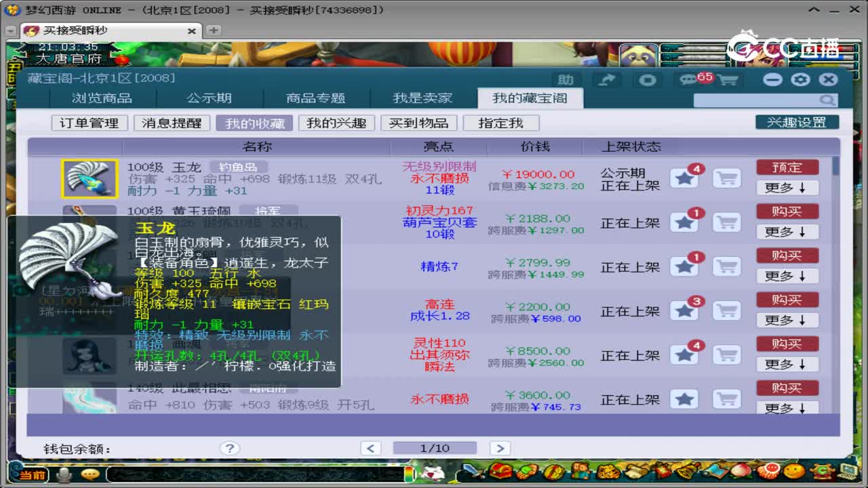Toggle favorite star for ¥3600.00 row
Viewport: 868px width, 488px height.
pos(684,399)
